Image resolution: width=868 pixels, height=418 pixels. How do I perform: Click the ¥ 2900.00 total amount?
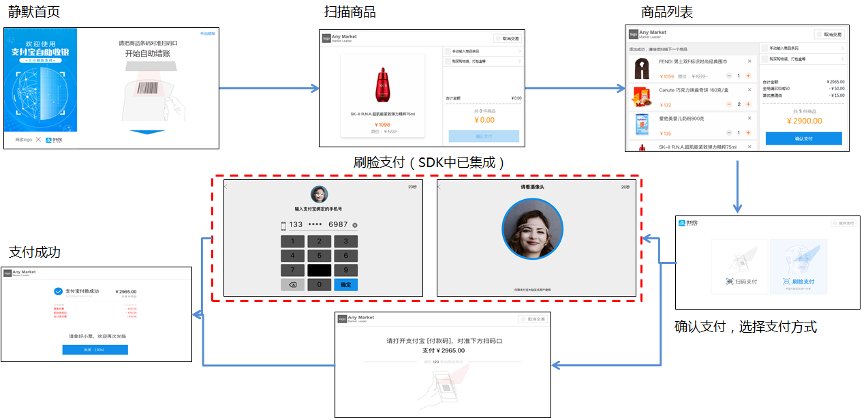[x=804, y=121]
